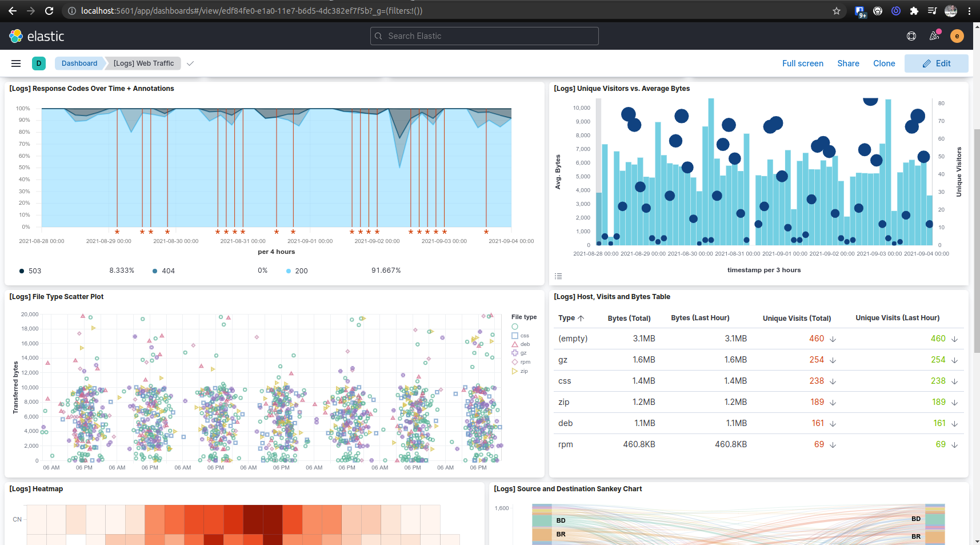
Task: Click the down arrow next to green 161
Action: pyautogui.click(x=954, y=424)
